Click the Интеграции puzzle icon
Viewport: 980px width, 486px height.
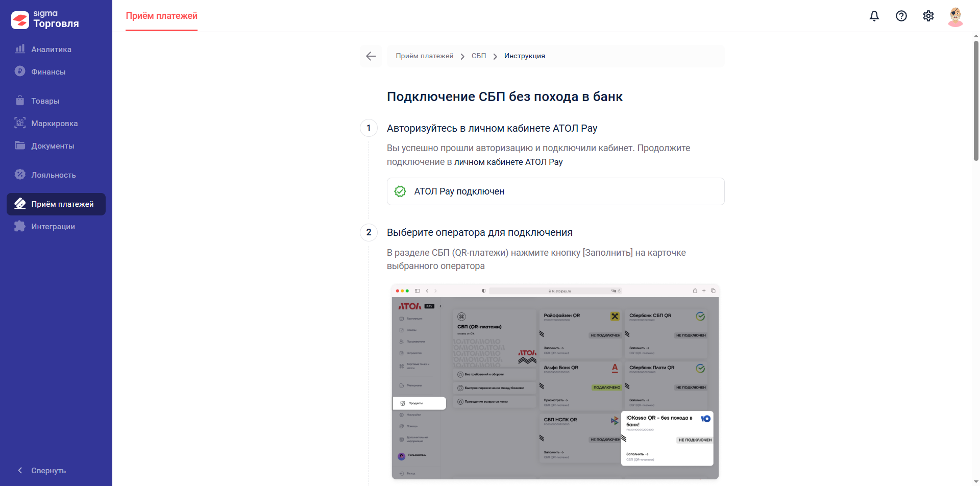click(x=20, y=226)
